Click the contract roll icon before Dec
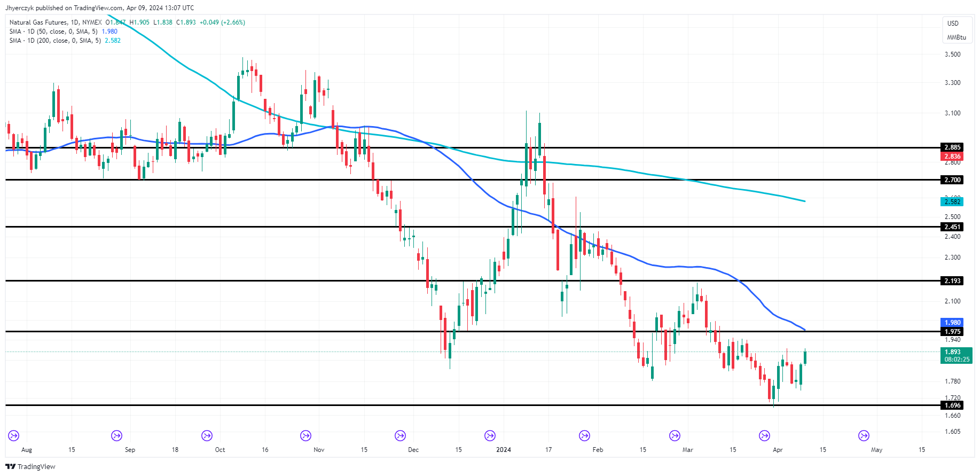Viewport: 980px width, 476px height. tap(400, 436)
